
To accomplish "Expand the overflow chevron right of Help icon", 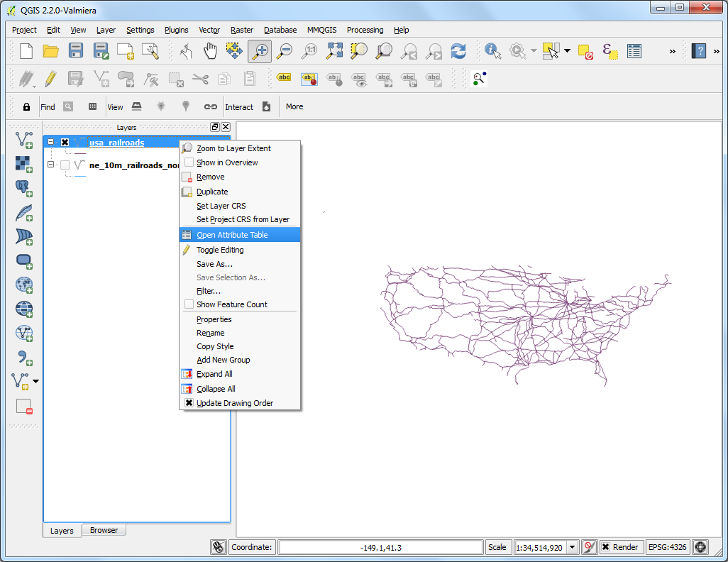I will [717, 52].
